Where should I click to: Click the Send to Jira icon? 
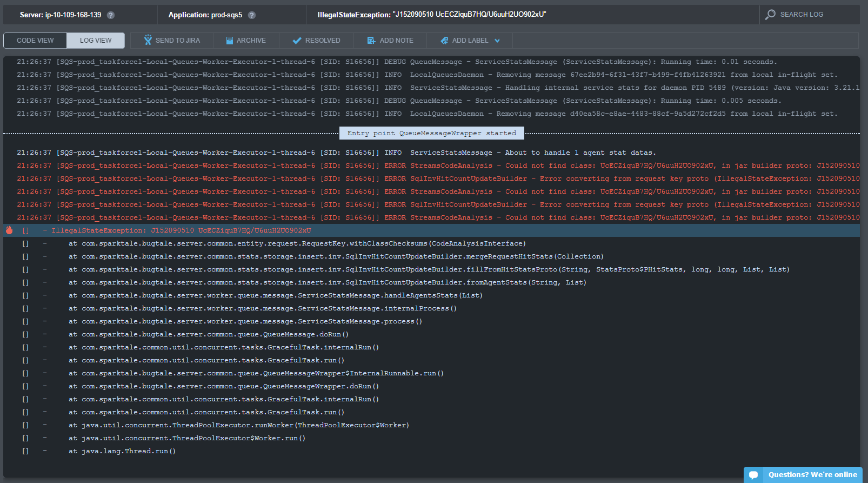tap(148, 40)
